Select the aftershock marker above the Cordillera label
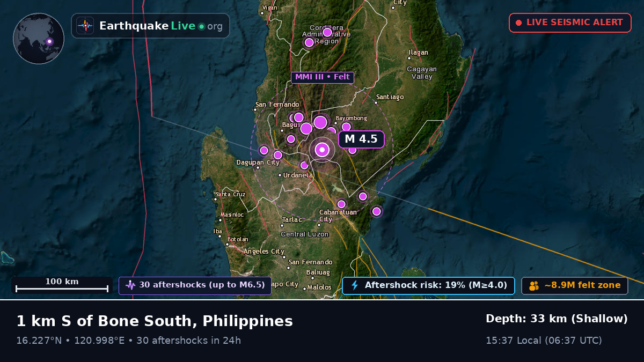 pos(327,32)
